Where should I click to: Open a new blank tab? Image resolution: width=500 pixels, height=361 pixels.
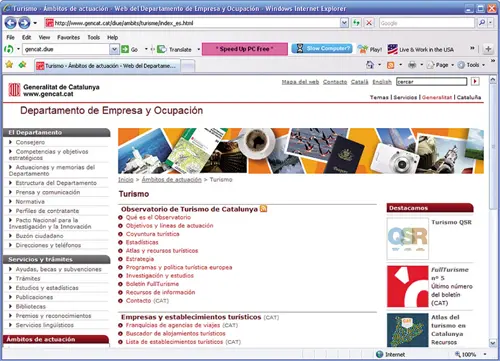tap(188, 66)
